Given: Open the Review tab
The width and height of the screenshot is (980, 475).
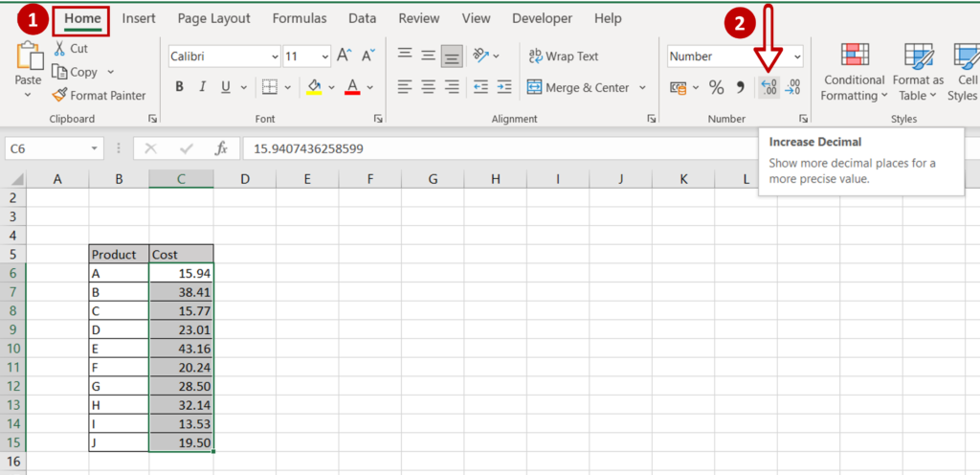Looking at the screenshot, I should [419, 19].
